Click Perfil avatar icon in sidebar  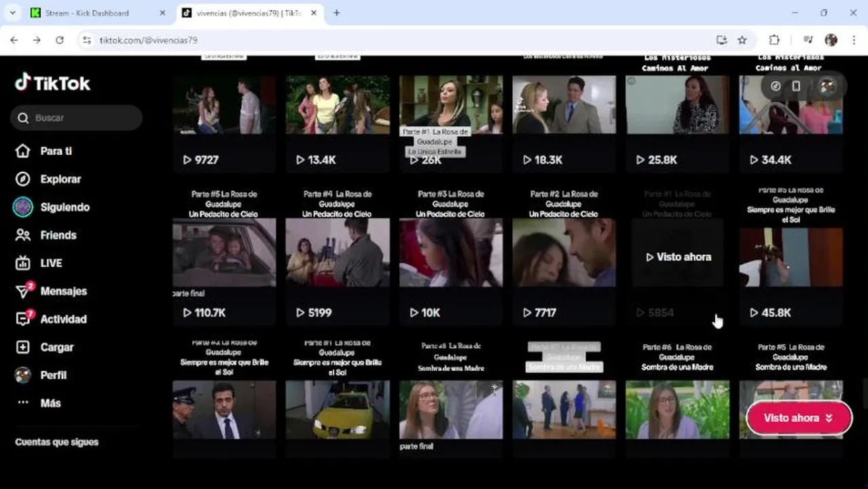(x=23, y=375)
